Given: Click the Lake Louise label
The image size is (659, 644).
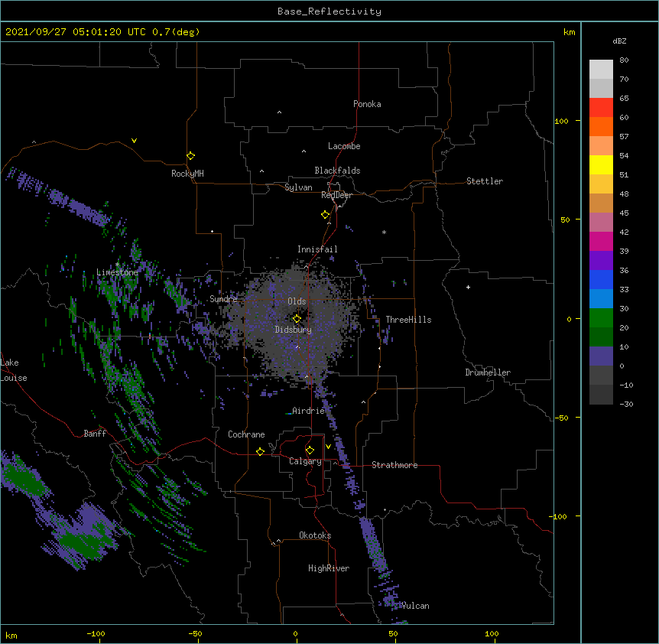Looking at the screenshot, I should (13, 370).
